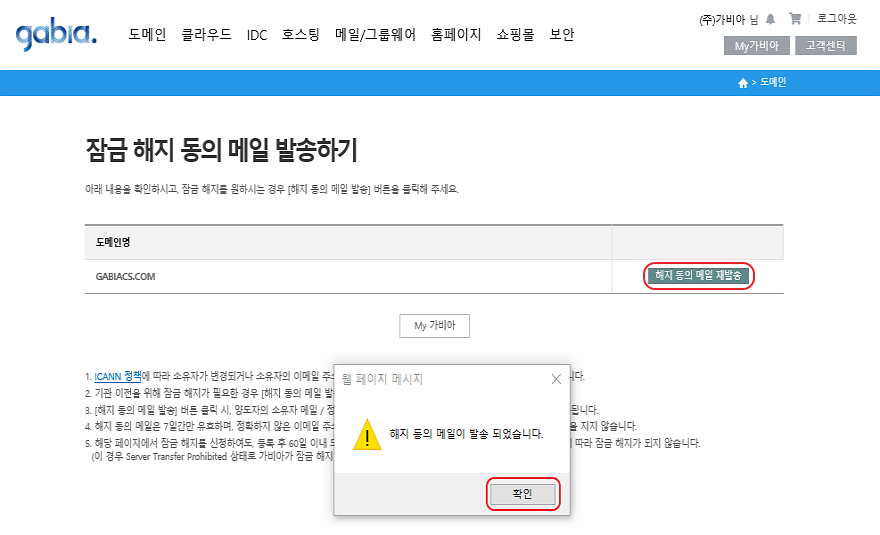The image size is (880, 535).
Task: Click the 잠금 해지 동의 메일 발송하기 heading
Action: coord(222,150)
